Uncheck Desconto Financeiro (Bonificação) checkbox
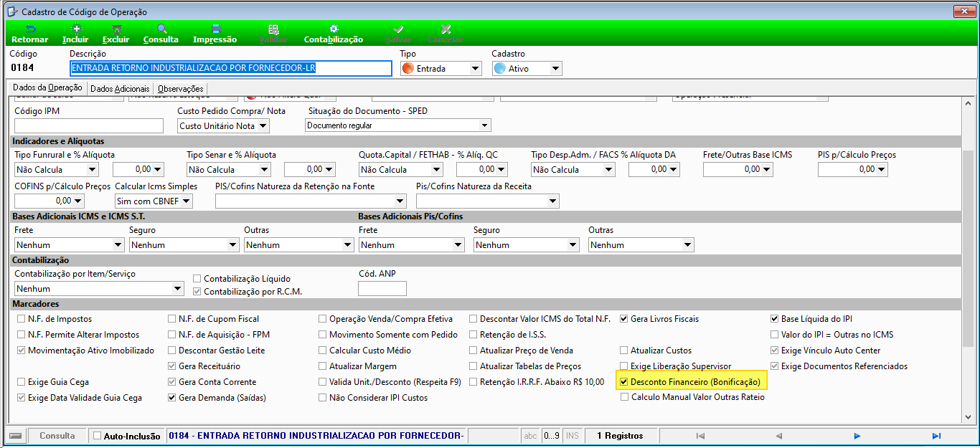The height and width of the screenshot is (448, 980). 624,382
